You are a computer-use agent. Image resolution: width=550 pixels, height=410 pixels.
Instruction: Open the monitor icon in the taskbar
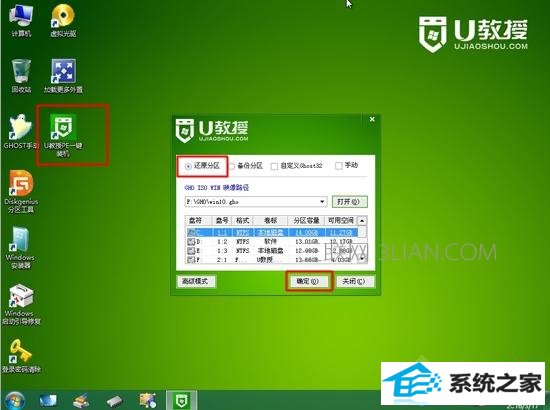click(48, 401)
